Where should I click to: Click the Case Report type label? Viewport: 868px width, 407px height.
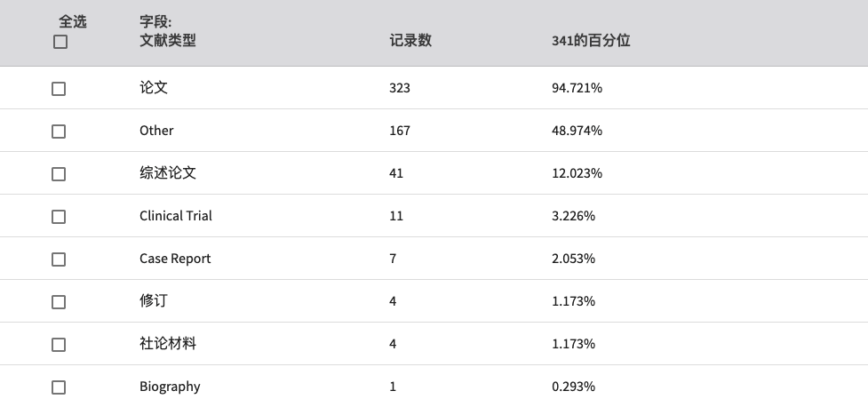pyautogui.click(x=175, y=259)
